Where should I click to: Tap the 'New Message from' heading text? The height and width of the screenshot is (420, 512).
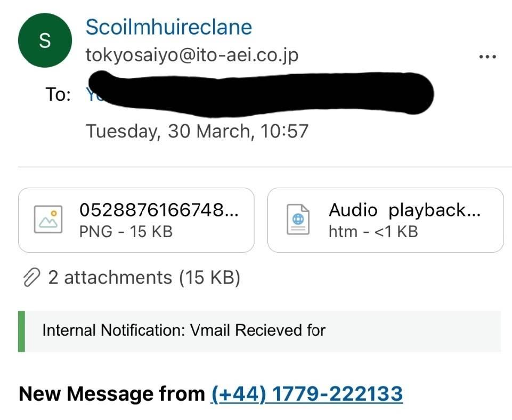[x=112, y=393]
